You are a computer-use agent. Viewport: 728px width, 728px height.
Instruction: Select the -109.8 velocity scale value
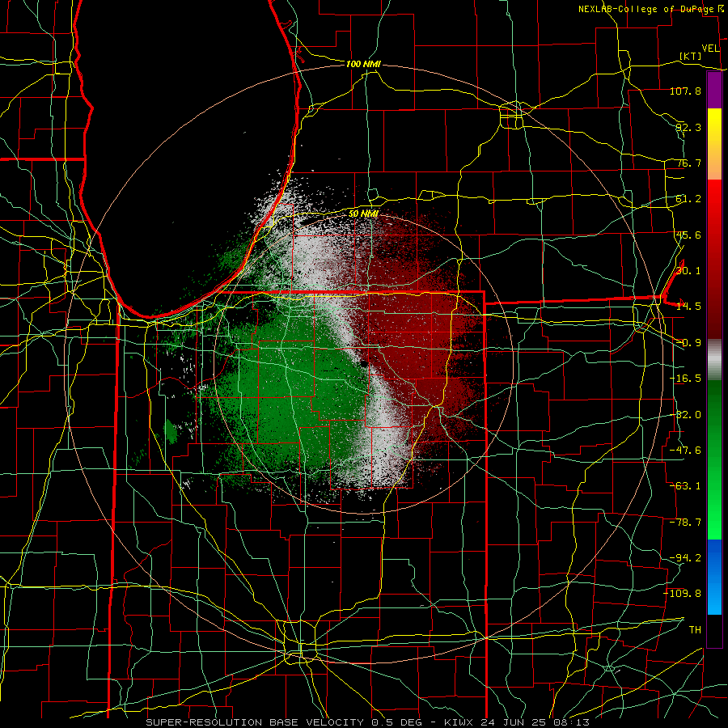683,594
